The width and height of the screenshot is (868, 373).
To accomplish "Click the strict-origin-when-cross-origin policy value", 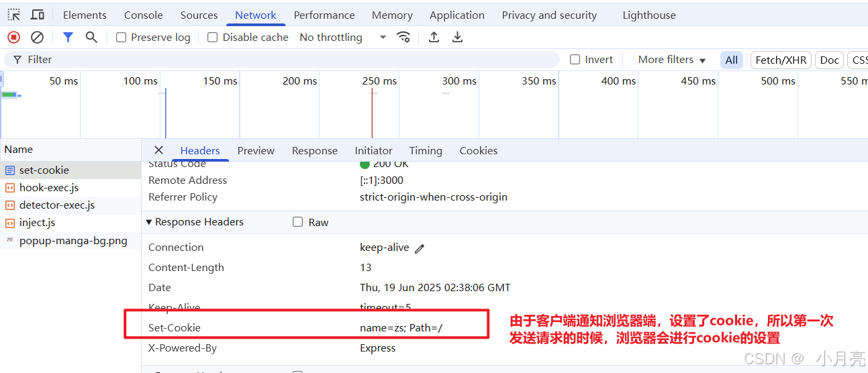I will (x=434, y=197).
